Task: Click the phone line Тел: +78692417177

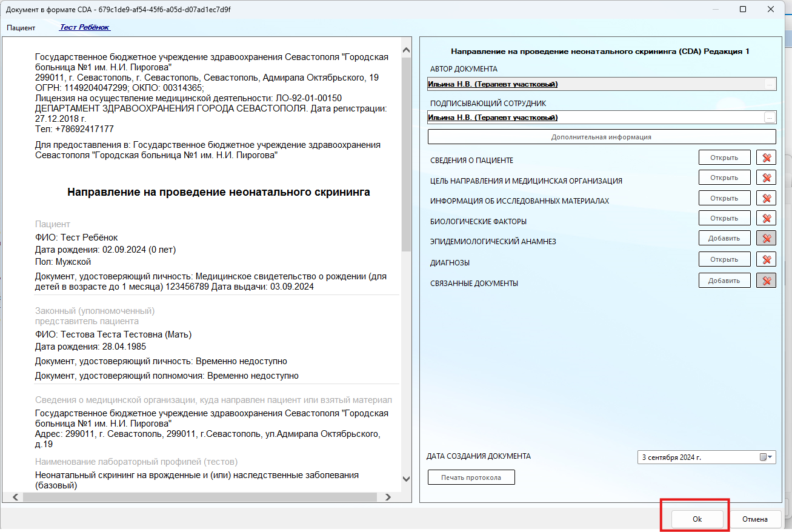Action: [75, 129]
